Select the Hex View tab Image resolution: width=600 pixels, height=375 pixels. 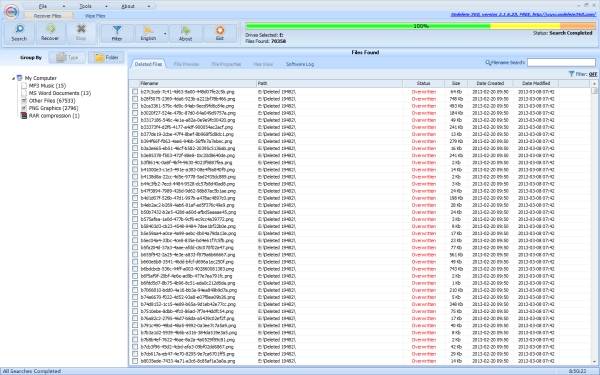coord(263,64)
